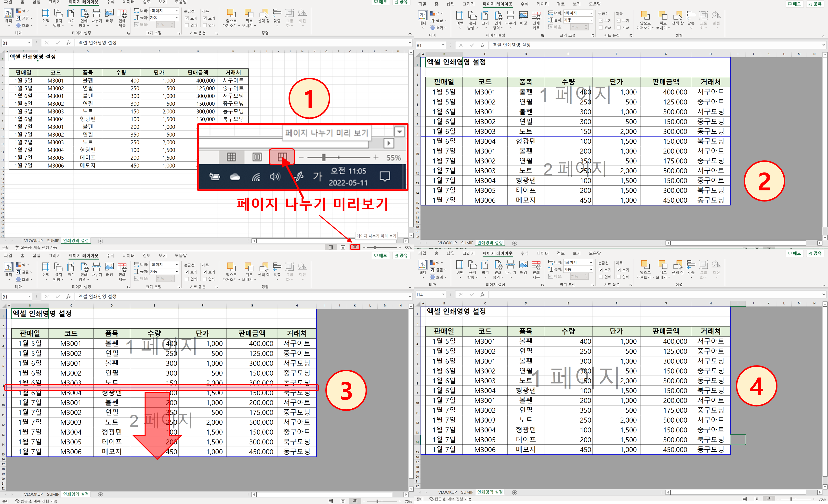Open the 크기 paper size tool in panel 1

click(x=71, y=17)
